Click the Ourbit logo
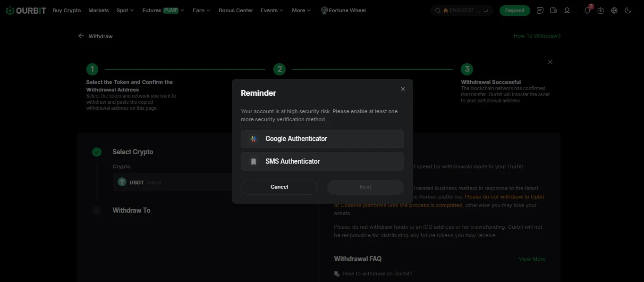 (26, 10)
